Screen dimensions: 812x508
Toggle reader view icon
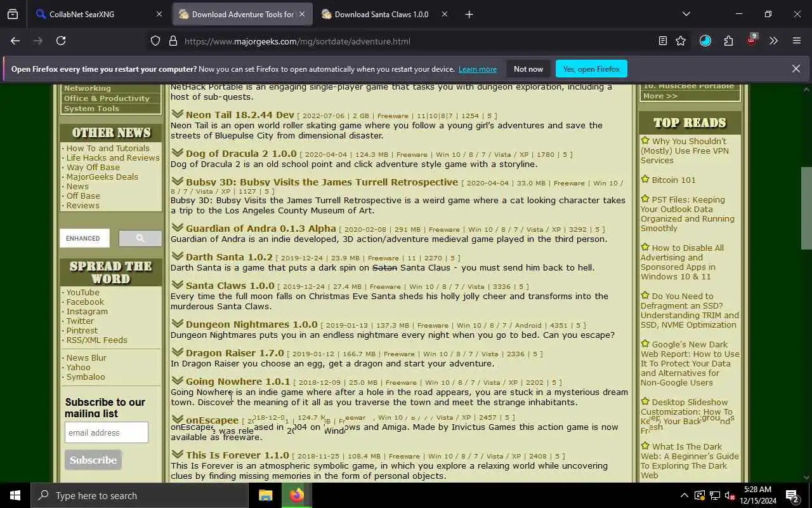tap(663, 41)
